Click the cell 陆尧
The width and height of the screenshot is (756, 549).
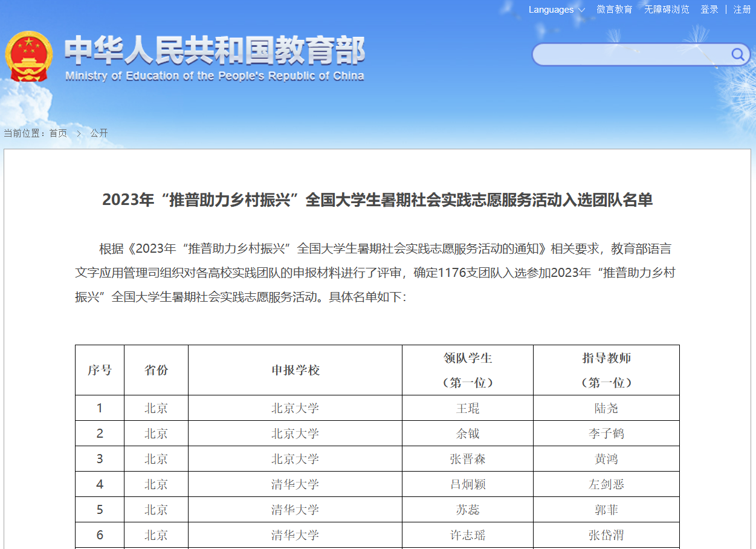click(607, 408)
